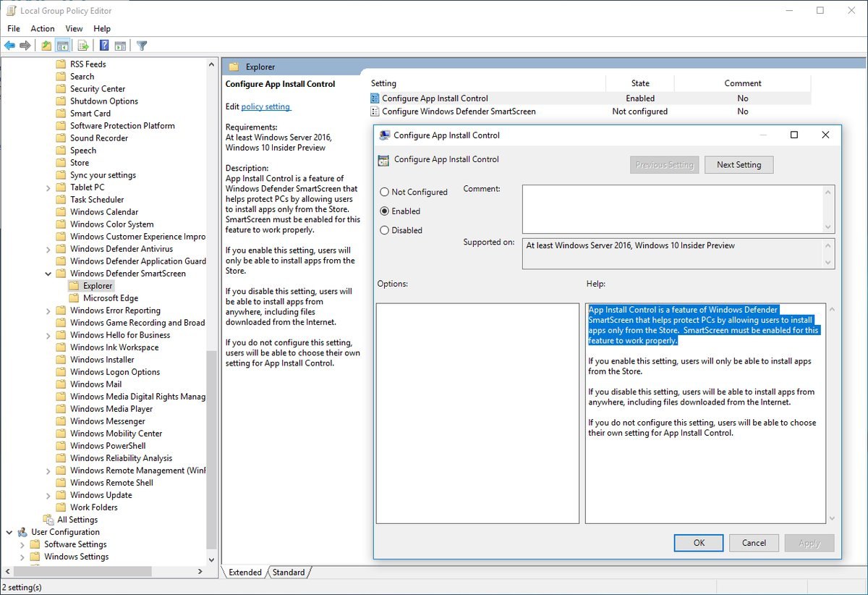This screenshot has height=595, width=868.
Task: Switch to the Standard tab
Action: (289, 573)
